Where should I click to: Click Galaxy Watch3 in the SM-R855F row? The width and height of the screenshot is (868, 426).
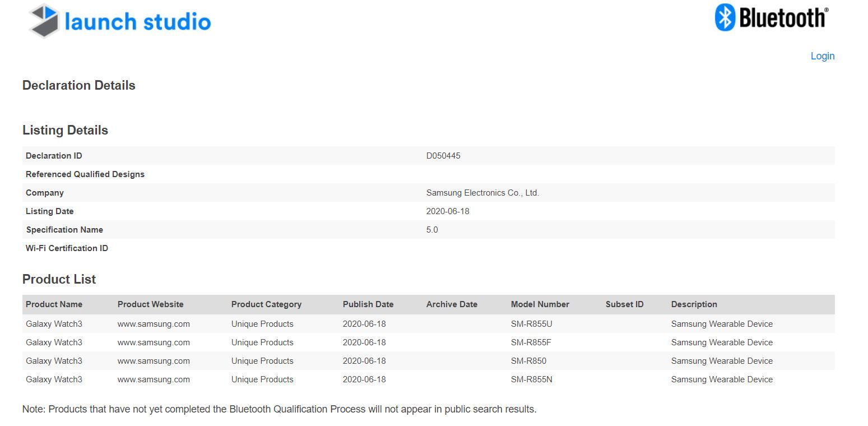click(x=54, y=342)
